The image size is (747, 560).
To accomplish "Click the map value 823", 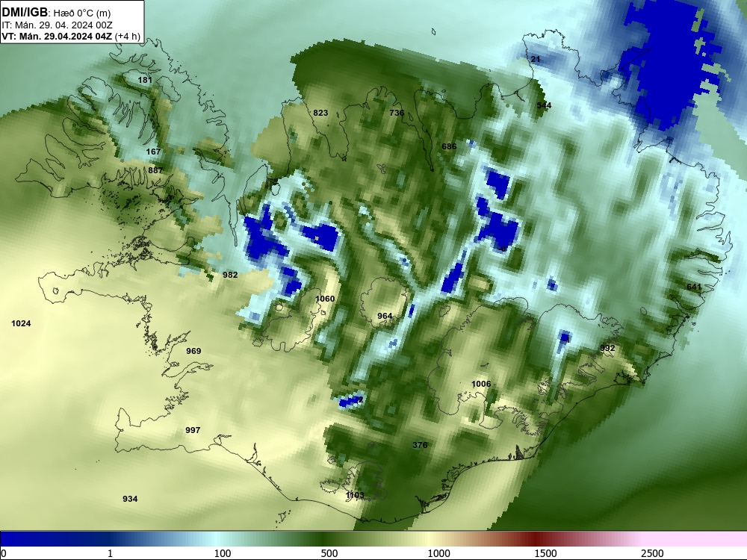I will pos(320,113).
